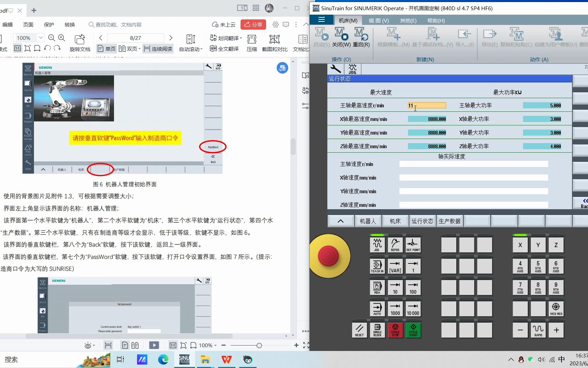Click the 主轴最高速度 input field
This screenshot has width=588, height=368.
[x=427, y=106]
